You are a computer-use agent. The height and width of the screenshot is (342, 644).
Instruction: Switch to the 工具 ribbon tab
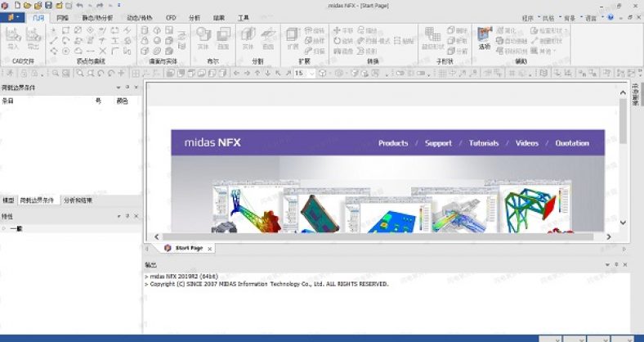click(244, 18)
